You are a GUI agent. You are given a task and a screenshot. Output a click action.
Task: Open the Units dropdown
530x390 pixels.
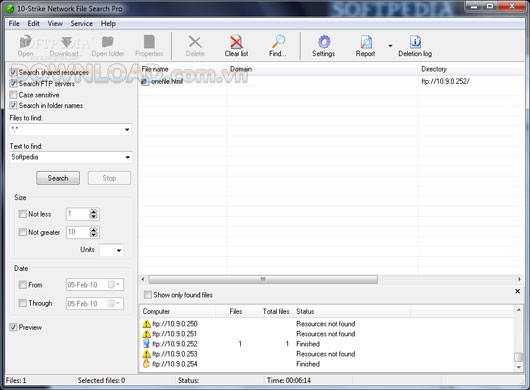(x=119, y=250)
